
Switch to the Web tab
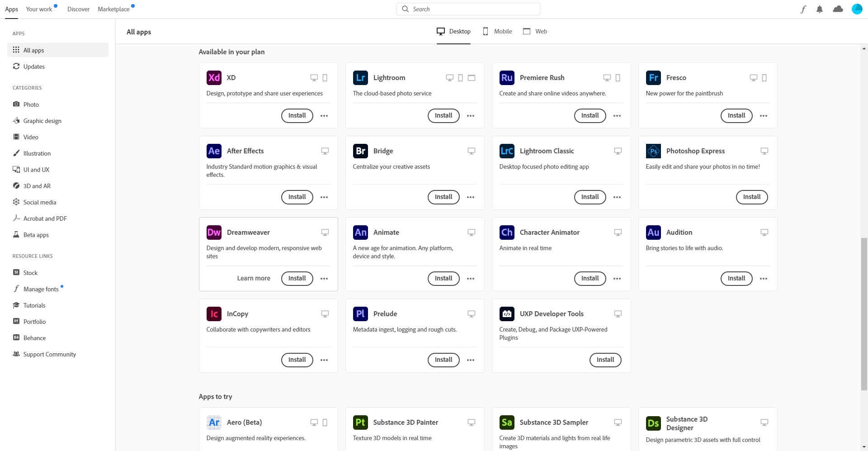tap(535, 31)
